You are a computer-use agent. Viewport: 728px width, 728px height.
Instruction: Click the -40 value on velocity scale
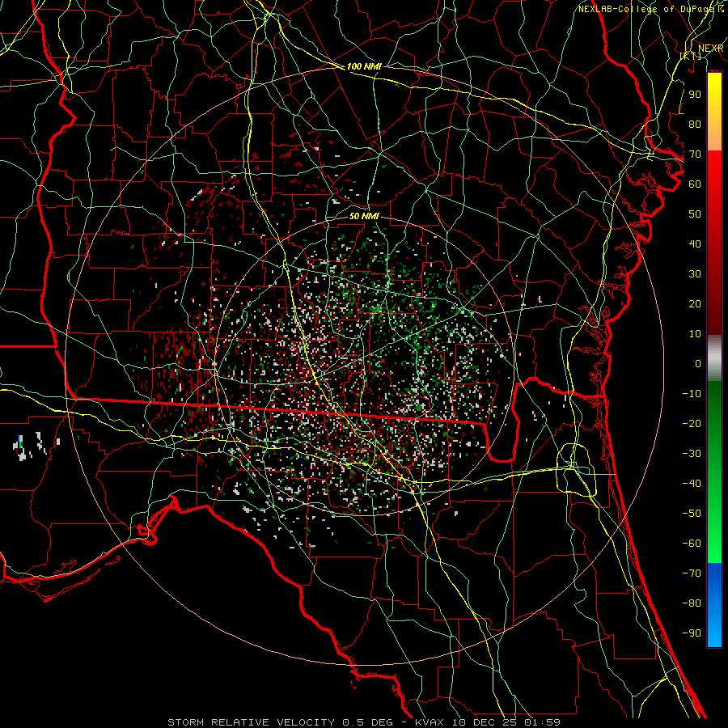pos(692,484)
